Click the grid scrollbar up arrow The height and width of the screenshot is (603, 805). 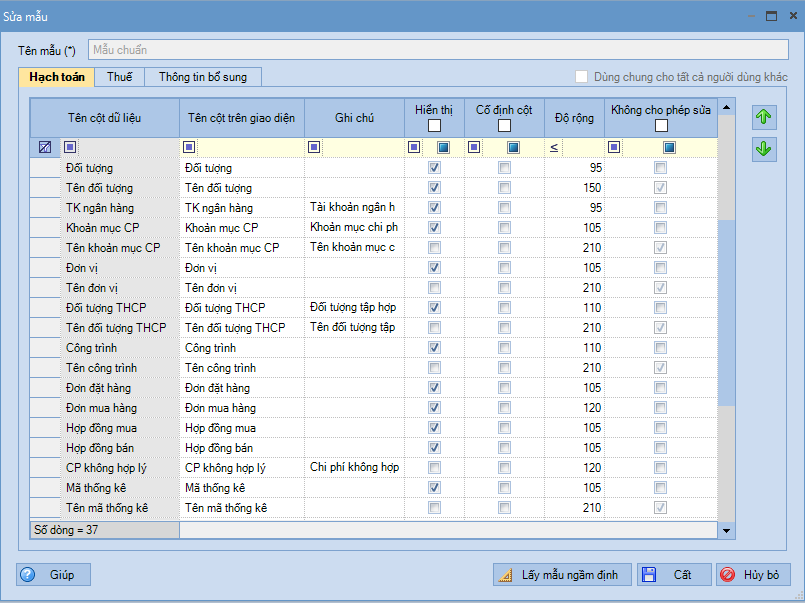coord(726,107)
